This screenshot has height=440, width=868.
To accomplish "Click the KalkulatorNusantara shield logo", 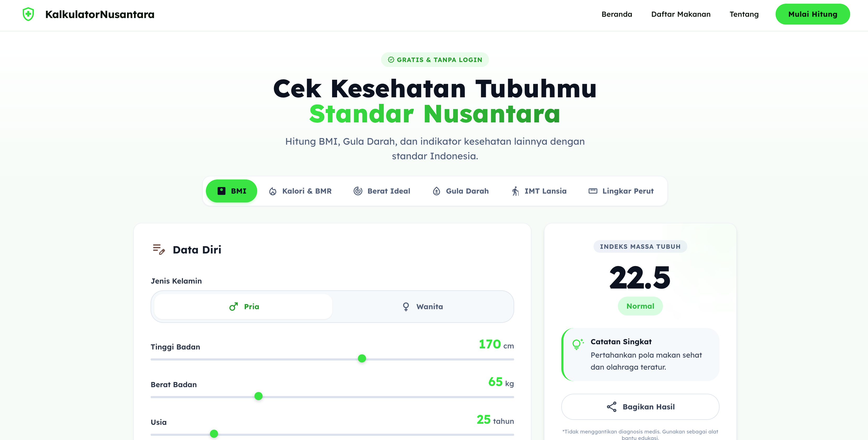I will point(28,14).
